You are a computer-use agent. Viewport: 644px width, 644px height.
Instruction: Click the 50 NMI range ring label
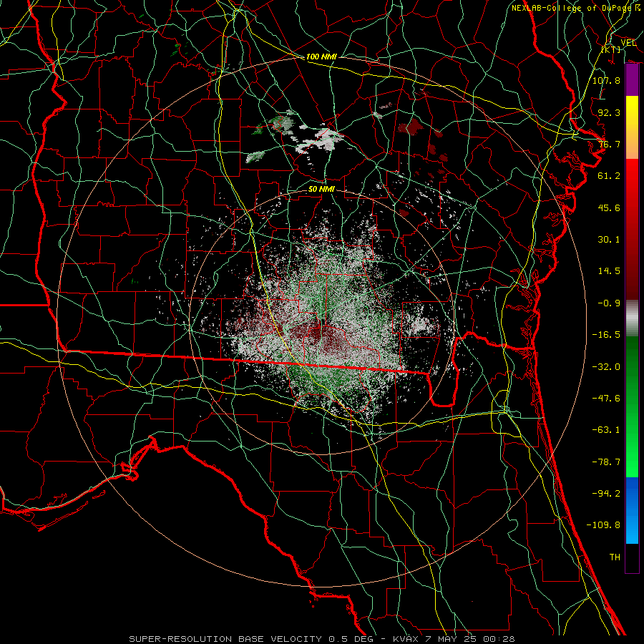(x=321, y=190)
